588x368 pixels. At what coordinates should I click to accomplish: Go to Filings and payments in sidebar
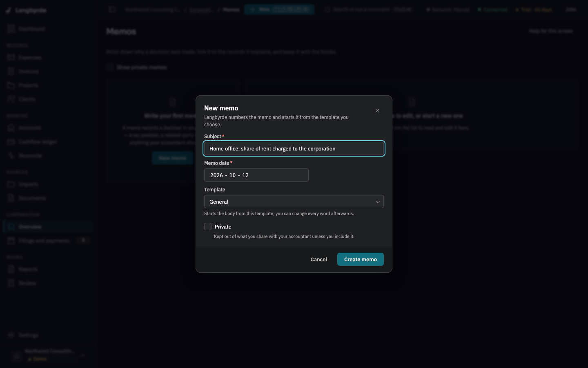(47, 240)
